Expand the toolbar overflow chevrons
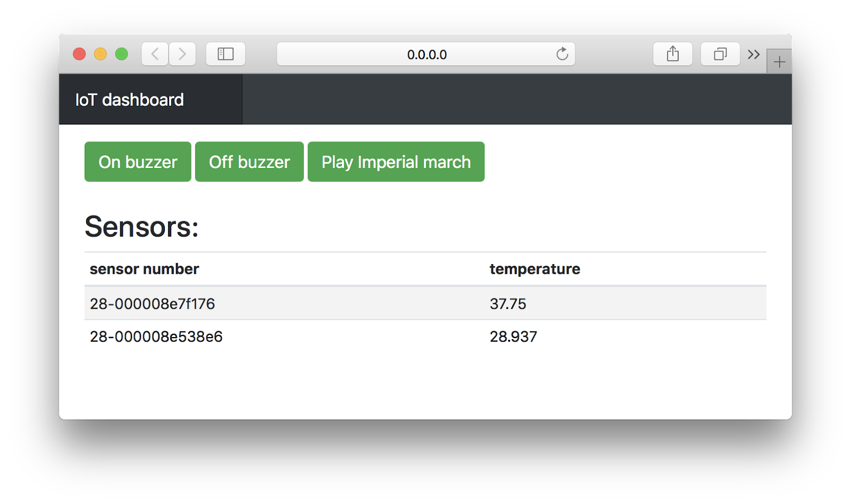The image size is (851, 504). [x=753, y=54]
